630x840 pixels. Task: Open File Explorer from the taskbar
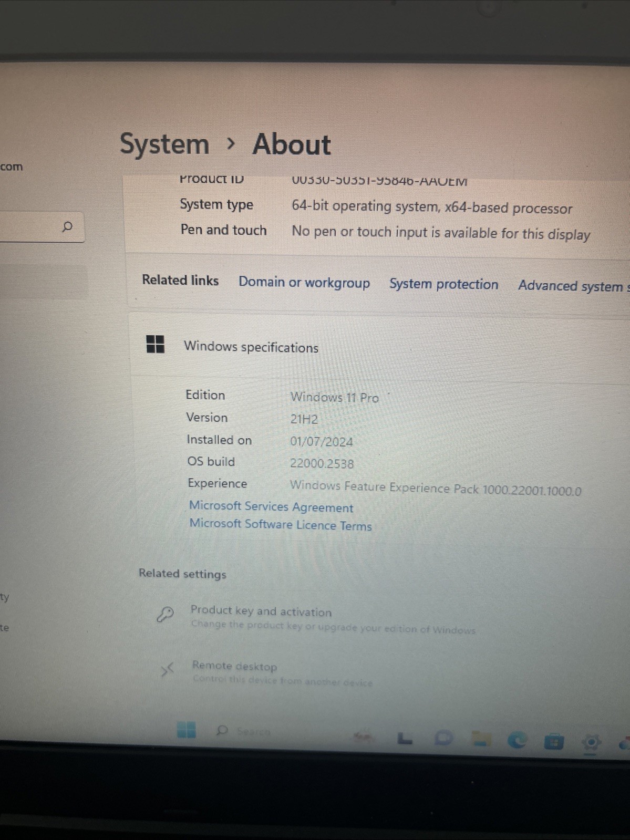click(x=480, y=739)
